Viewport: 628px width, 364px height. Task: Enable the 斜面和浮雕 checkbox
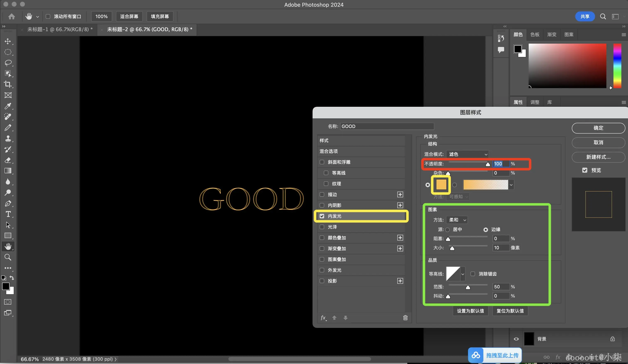322,162
